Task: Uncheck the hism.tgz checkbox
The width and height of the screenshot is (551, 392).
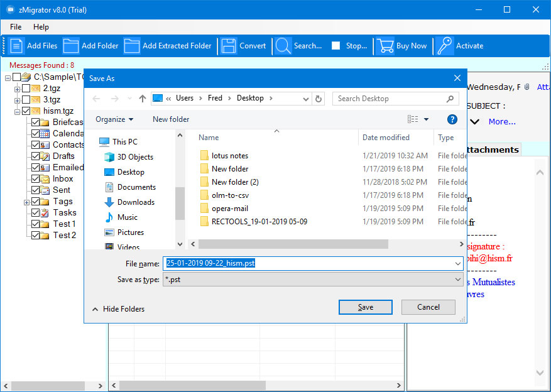Action: [26, 111]
